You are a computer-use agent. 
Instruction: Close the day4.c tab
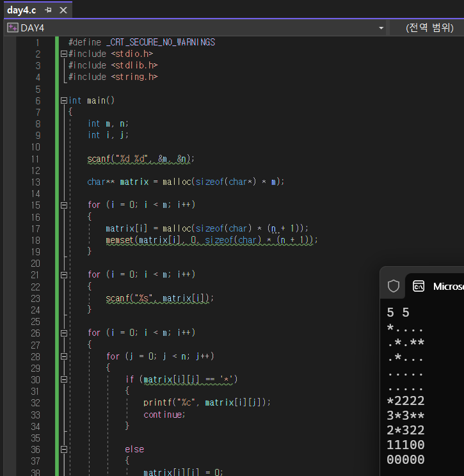(63, 10)
